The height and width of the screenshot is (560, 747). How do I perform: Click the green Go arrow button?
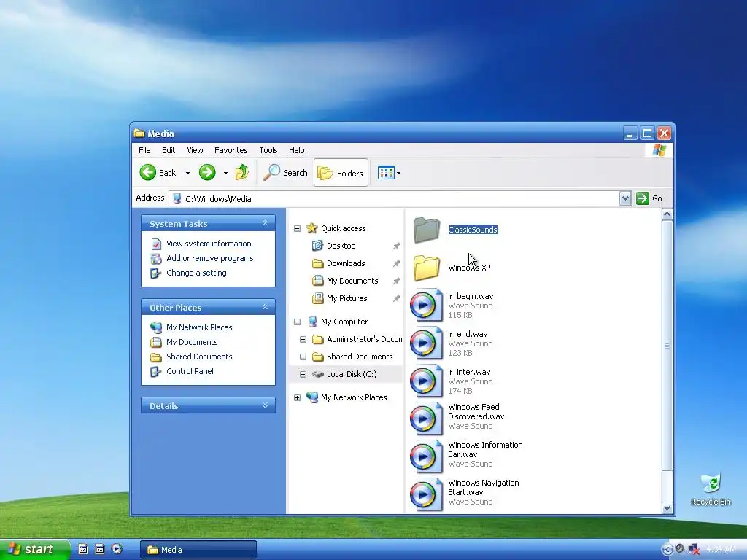(642, 198)
